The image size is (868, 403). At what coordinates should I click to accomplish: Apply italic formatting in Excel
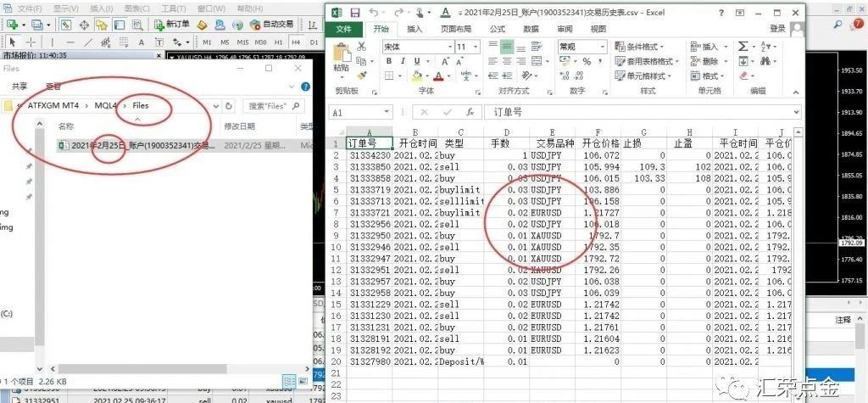pyautogui.click(x=403, y=62)
